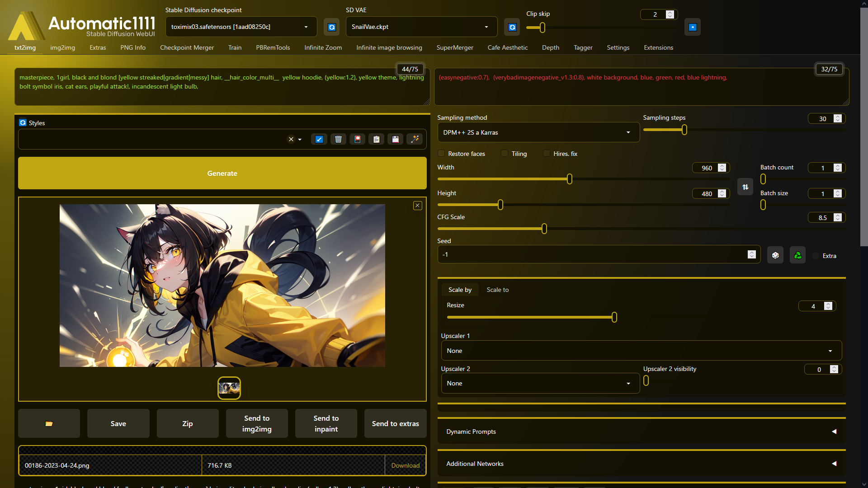Refresh the Stable Diffusion checkpoint list
Viewport: 868px width, 488px height.
pyautogui.click(x=332, y=27)
